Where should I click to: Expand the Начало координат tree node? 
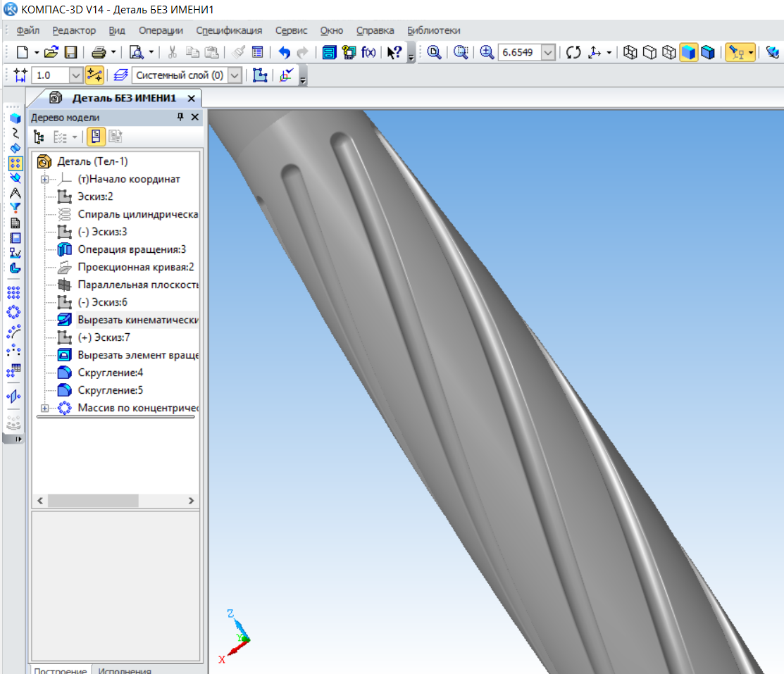pos(46,180)
